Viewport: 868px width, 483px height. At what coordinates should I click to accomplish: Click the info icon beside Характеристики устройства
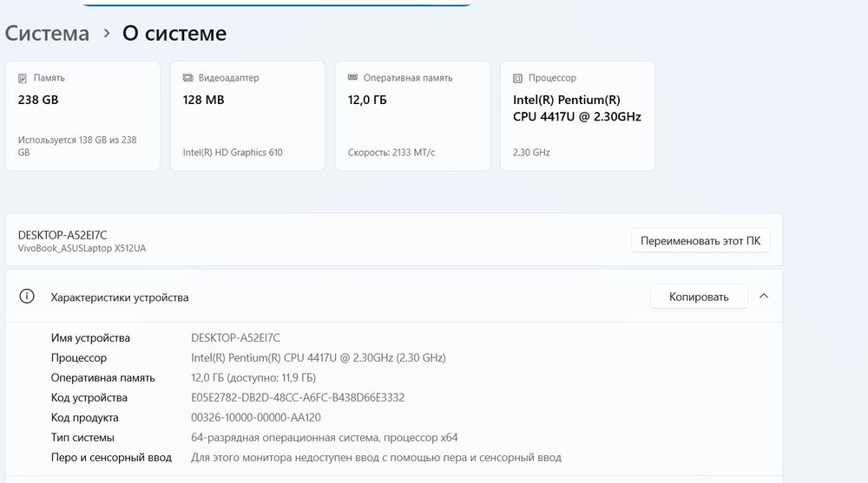click(x=27, y=297)
